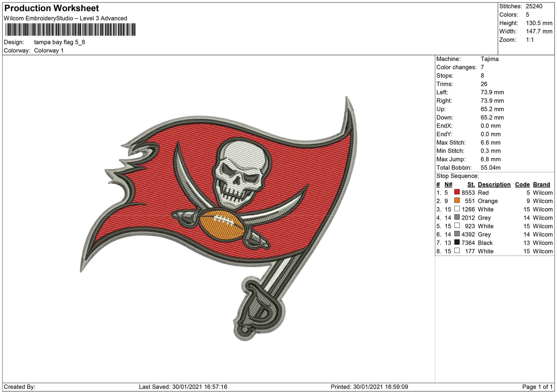This screenshot has width=557, height=392.
Task: Select the white swatch in stop 8
Action: point(457,251)
